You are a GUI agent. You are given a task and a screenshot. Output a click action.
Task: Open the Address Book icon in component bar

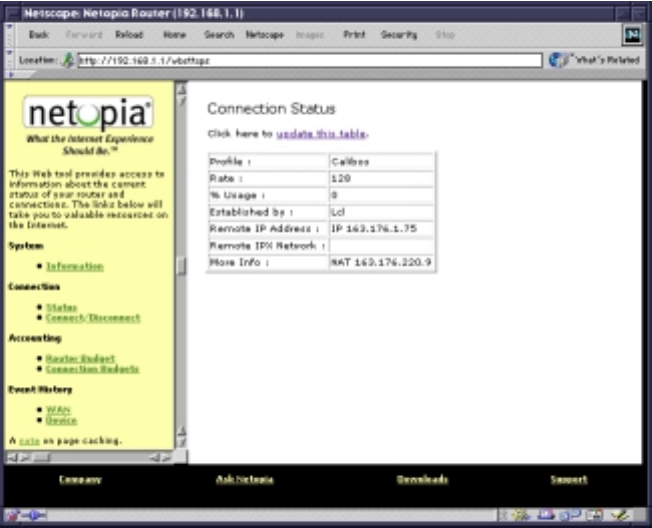[x=594, y=516]
